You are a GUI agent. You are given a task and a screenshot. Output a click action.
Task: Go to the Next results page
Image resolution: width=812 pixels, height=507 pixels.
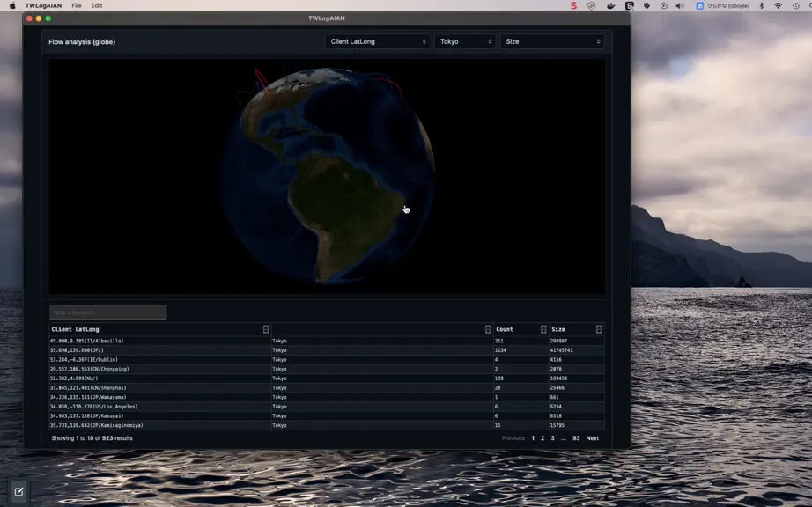click(592, 438)
